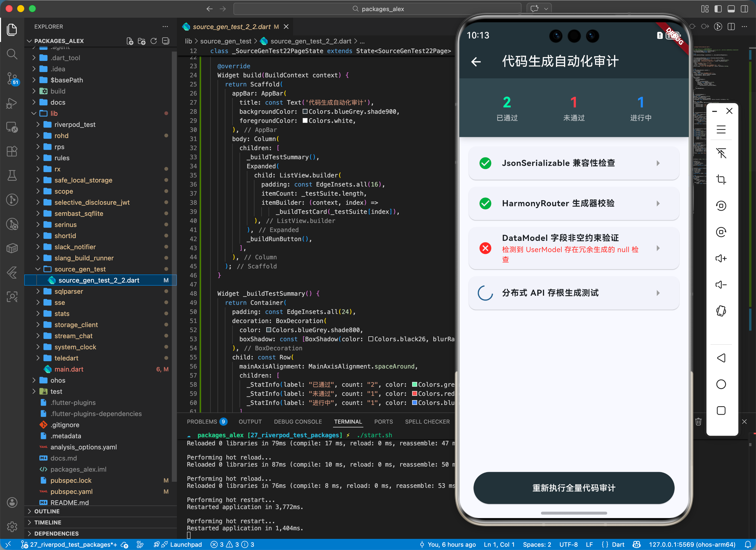Toggle the primary sidebar layout icon
The height and width of the screenshot is (550, 756).
[718, 9]
